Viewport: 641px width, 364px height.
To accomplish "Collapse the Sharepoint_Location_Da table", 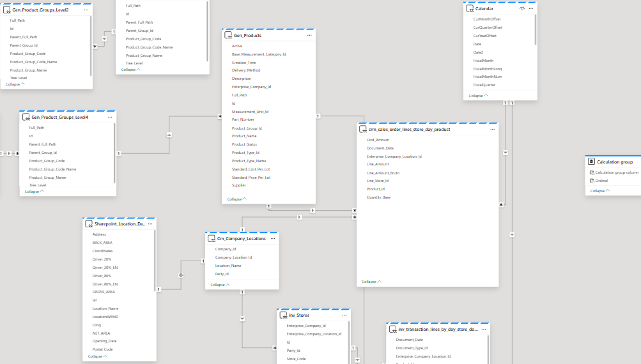I will 98,356.
